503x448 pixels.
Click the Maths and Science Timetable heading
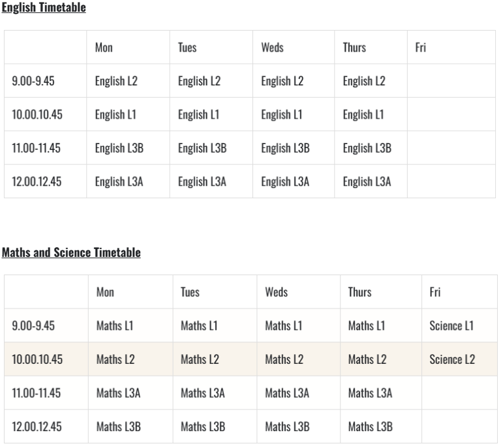click(71, 252)
